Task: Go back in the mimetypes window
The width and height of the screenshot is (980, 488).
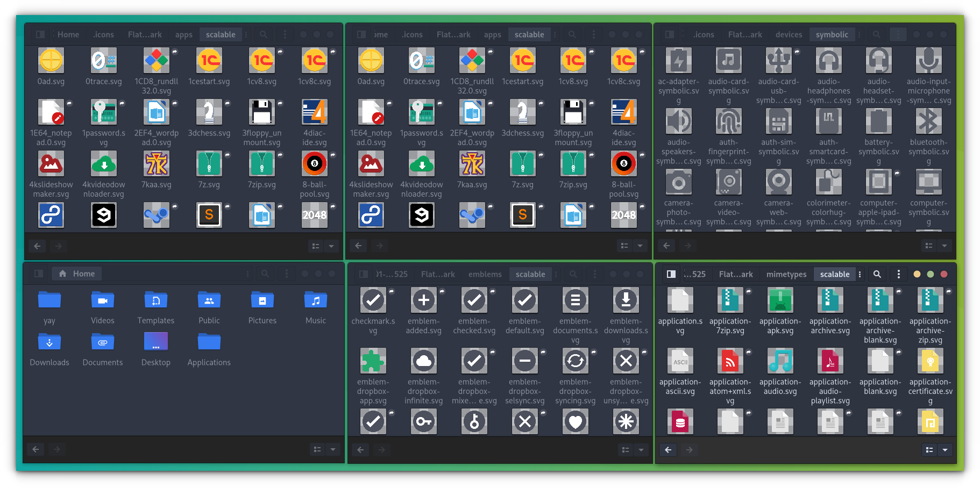Action: click(x=668, y=450)
